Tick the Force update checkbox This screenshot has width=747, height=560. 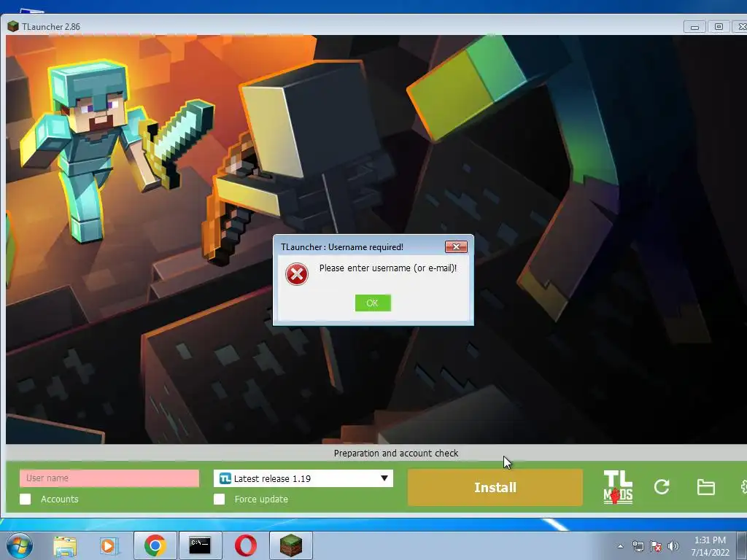click(219, 499)
